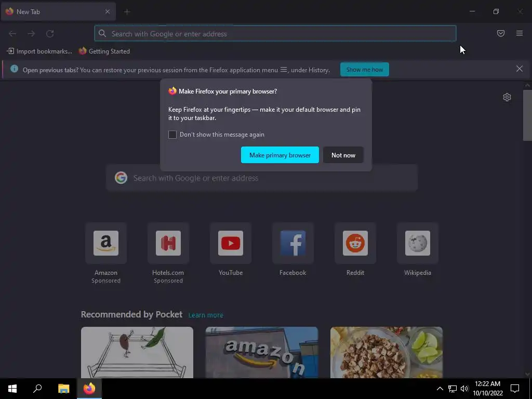Click Not now button
532x399 pixels.
coord(343,155)
